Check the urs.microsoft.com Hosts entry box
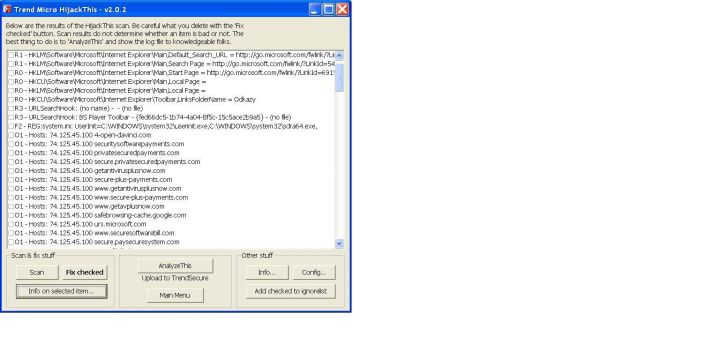 (11, 225)
